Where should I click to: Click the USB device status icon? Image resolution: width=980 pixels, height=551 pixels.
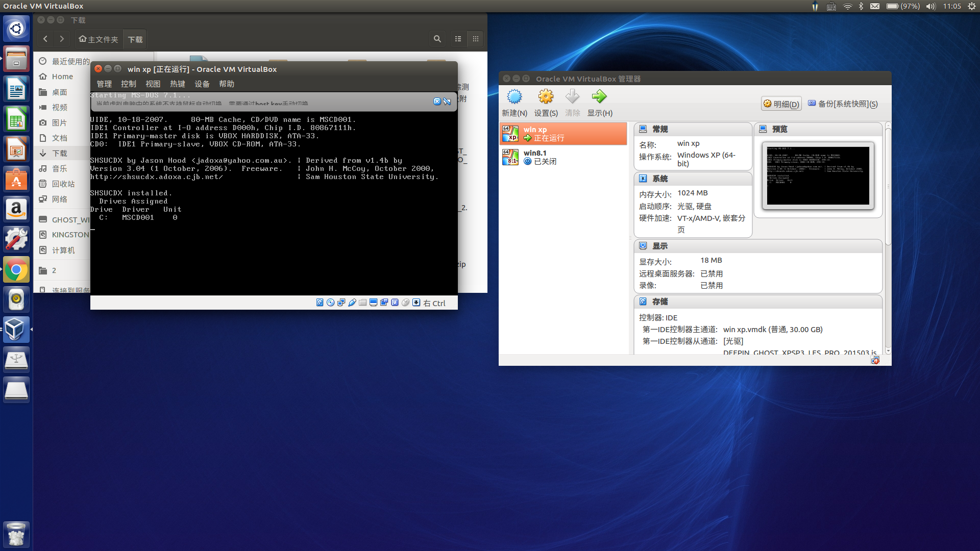coord(352,303)
